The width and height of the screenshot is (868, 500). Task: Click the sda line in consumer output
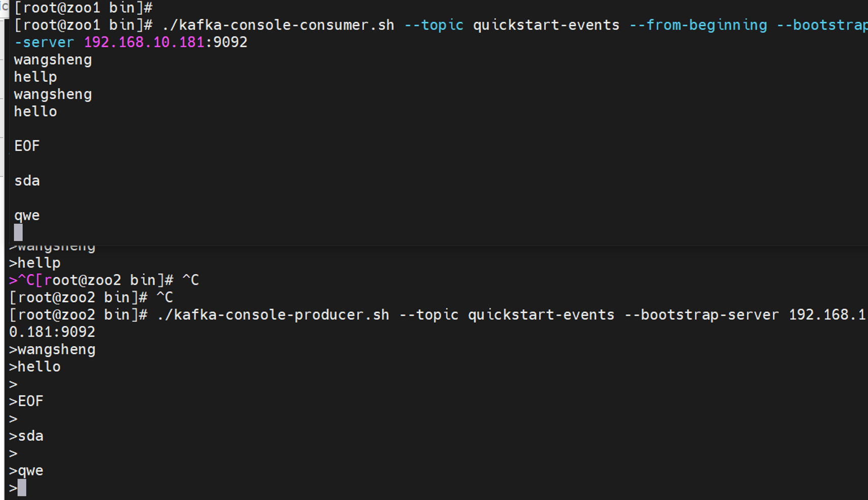[27, 181]
